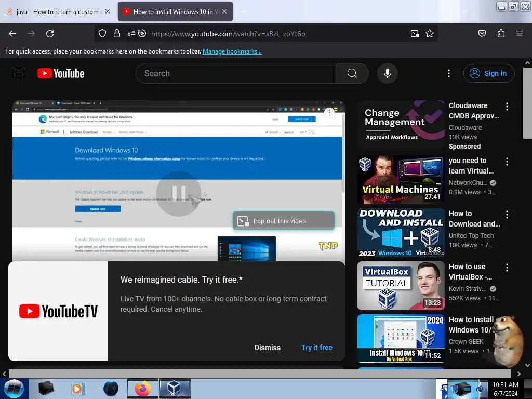Open the extensions puzzle icon
Viewport: 532px width, 399px height.
click(501, 33)
